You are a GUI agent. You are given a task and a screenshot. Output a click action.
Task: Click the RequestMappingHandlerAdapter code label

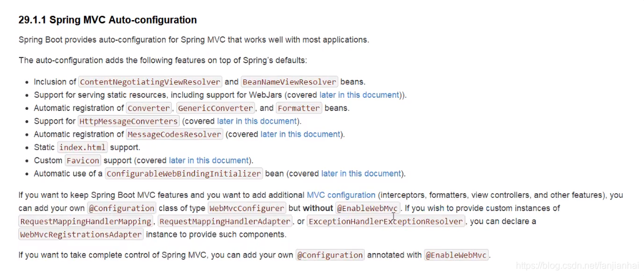tap(225, 221)
